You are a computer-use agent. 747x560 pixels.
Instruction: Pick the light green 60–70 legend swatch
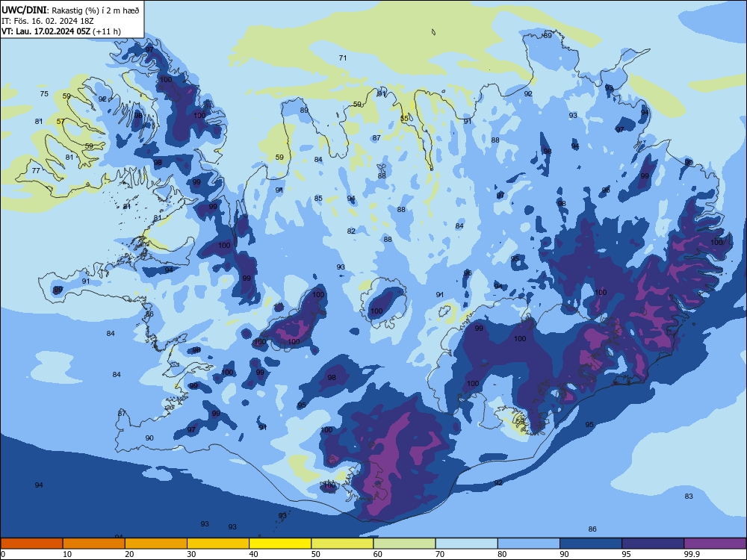pos(404,544)
